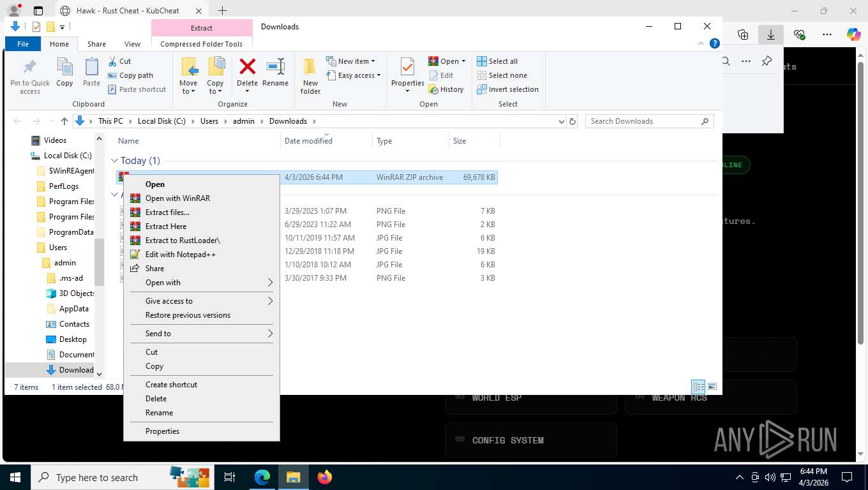
Task: Click Users in the address breadcrumb
Action: tap(209, 121)
